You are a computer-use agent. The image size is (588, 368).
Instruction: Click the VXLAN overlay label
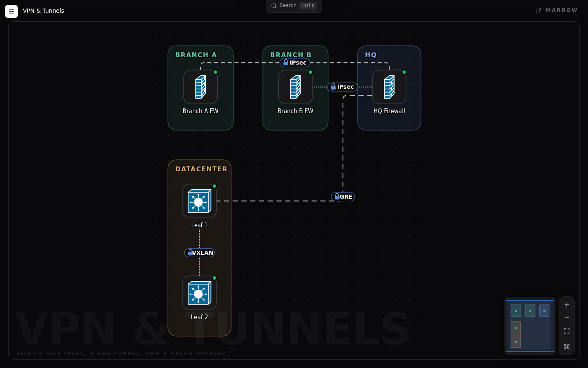(200, 253)
